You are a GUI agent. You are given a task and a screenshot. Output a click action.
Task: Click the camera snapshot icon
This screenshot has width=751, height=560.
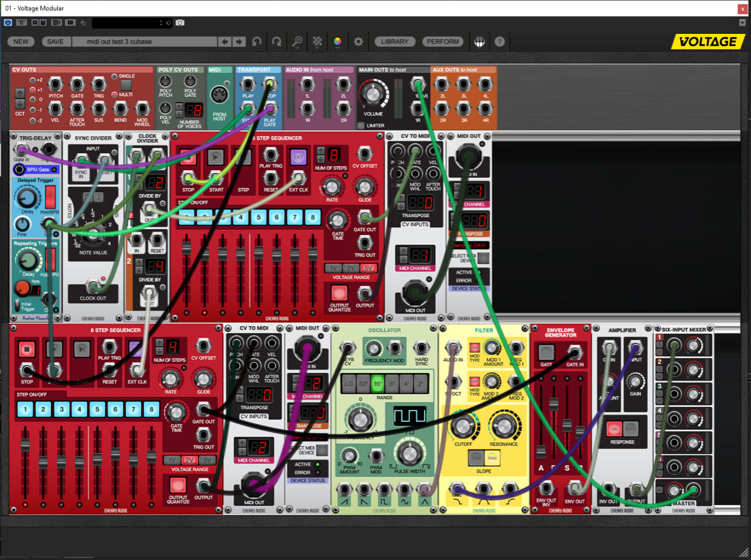pos(180,23)
